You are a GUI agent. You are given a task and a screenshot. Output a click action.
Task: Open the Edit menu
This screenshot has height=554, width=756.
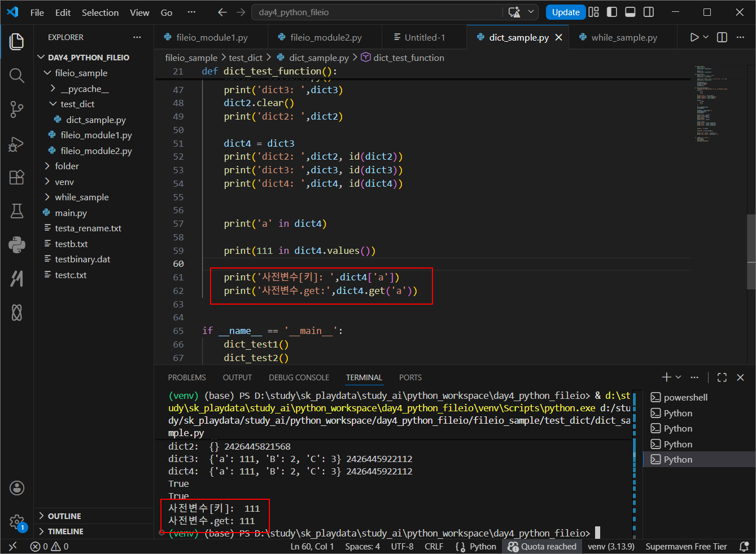pyautogui.click(x=63, y=12)
